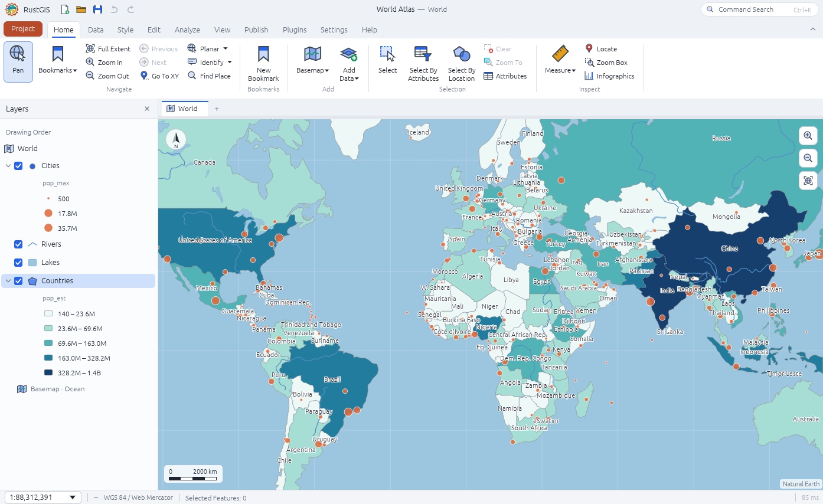Open Go To XY tool
The width and height of the screenshot is (823, 504).
[x=159, y=76]
